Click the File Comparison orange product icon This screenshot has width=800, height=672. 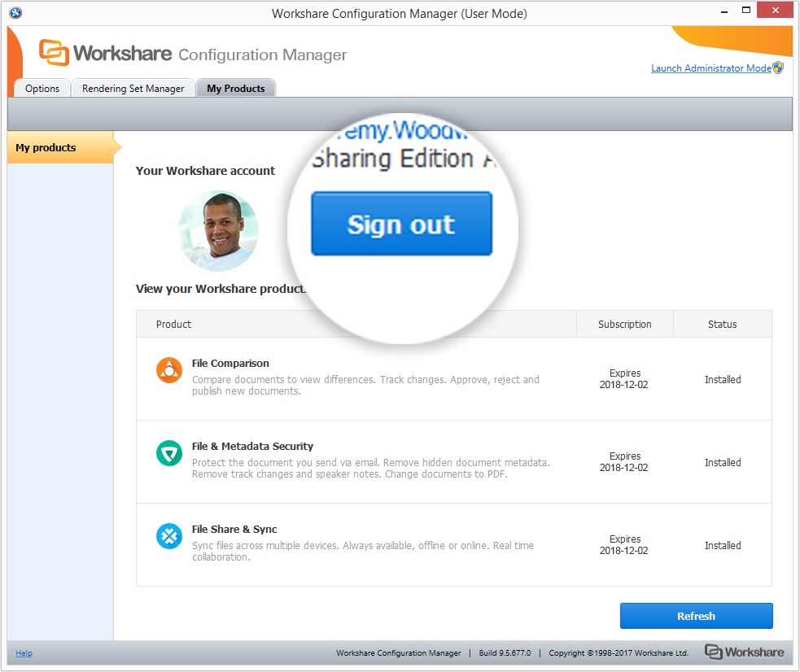point(169,371)
